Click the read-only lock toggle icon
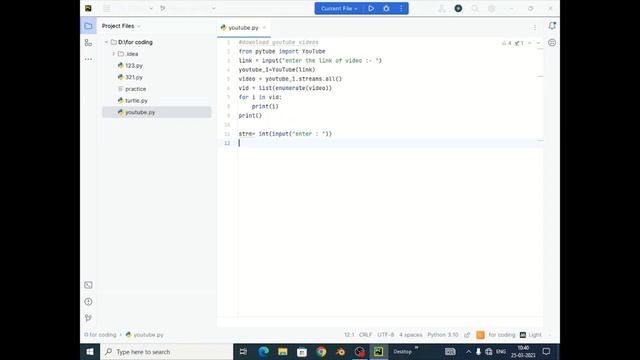This screenshot has width=640, height=360. tap(467, 335)
